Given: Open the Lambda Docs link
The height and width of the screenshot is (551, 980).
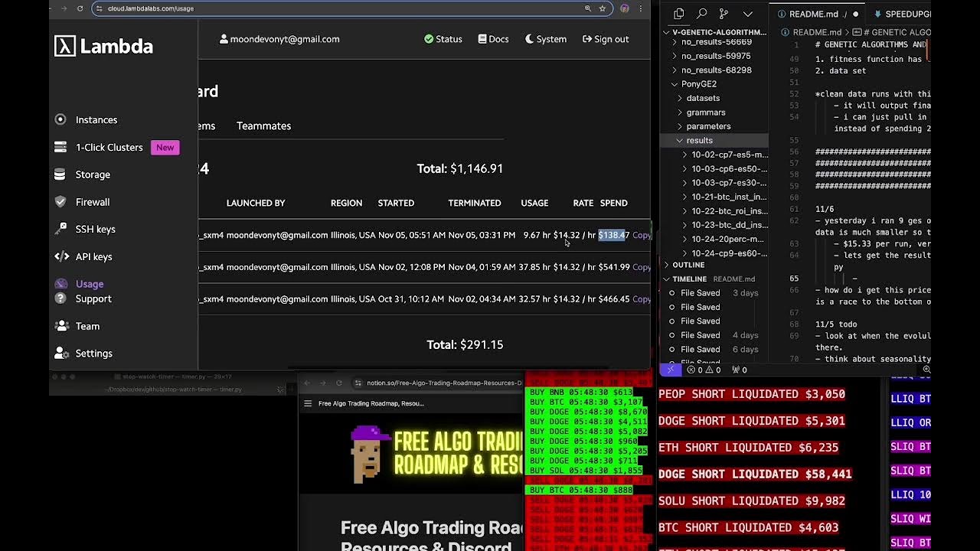Looking at the screenshot, I should (493, 39).
